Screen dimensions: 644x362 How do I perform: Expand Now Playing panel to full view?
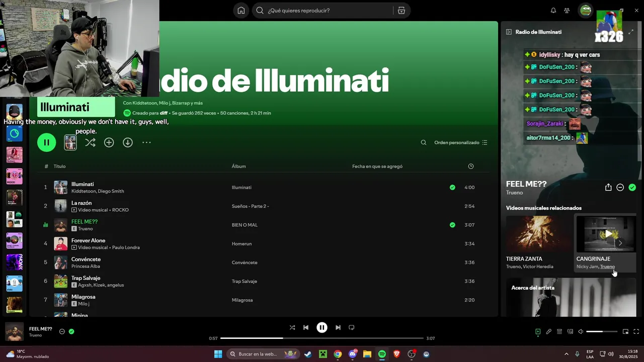pos(631,32)
